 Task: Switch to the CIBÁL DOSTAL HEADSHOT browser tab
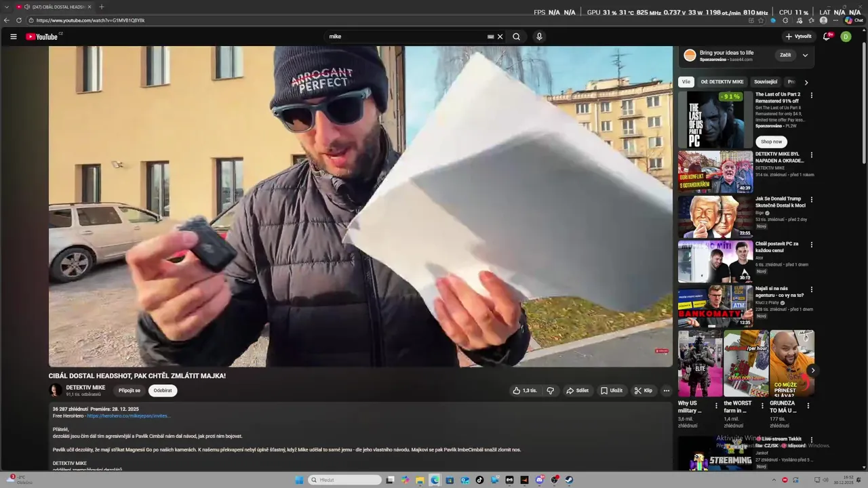coord(53,7)
